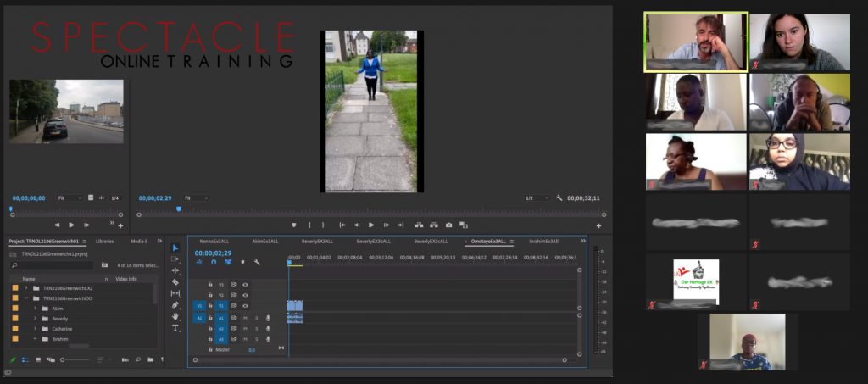Select the Slip tool

click(x=175, y=293)
